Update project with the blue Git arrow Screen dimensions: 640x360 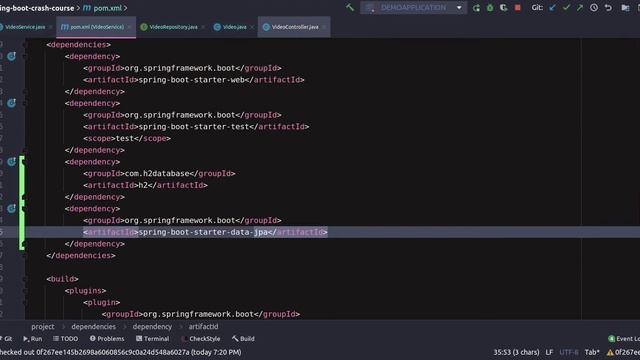pyautogui.click(x=552, y=8)
